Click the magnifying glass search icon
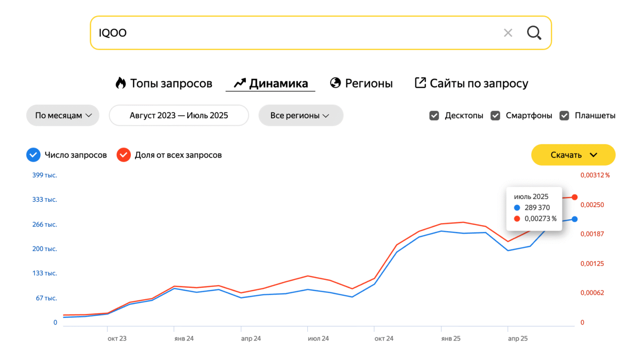The width and height of the screenshot is (644, 362). click(534, 33)
